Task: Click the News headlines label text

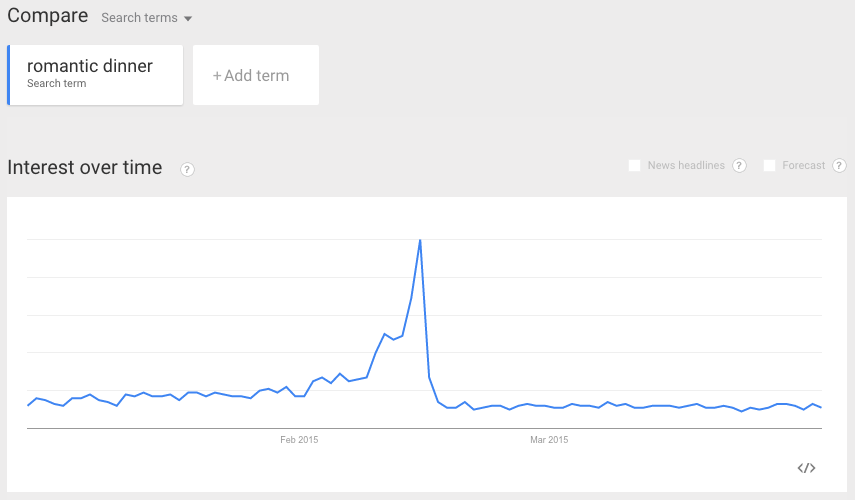Action: point(686,165)
